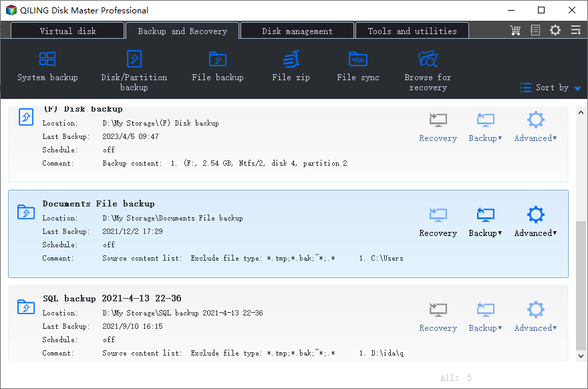
Task: Click Advanced gear for SQL backup
Action: pyautogui.click(x=535, y=310)
